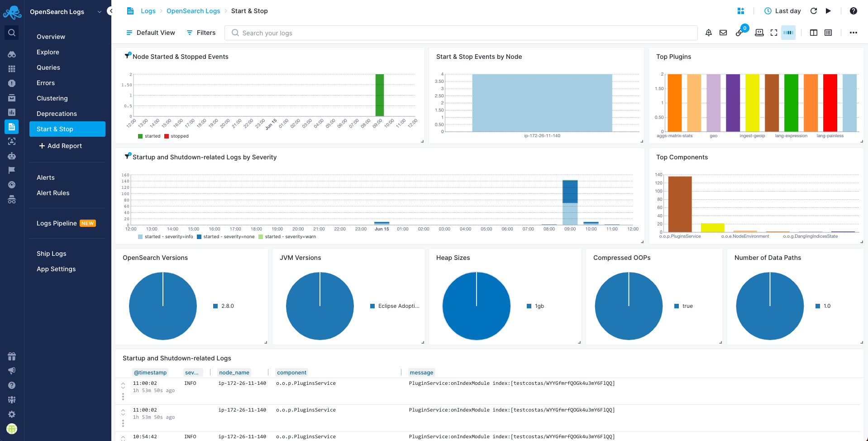Toggle the started legend in Node Started chart

[x=149, y=136]
